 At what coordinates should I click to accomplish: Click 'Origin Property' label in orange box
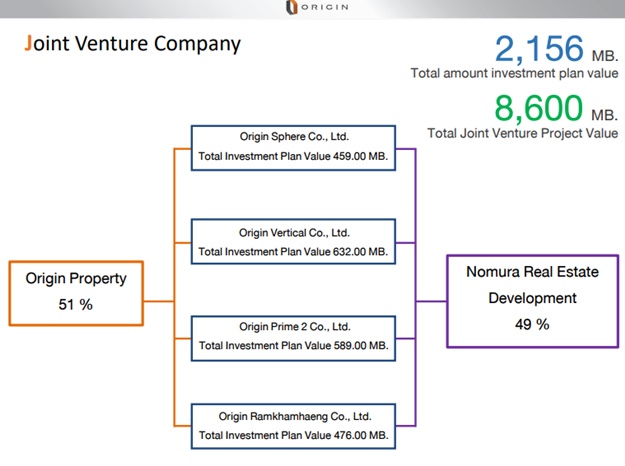pos(76,279)
